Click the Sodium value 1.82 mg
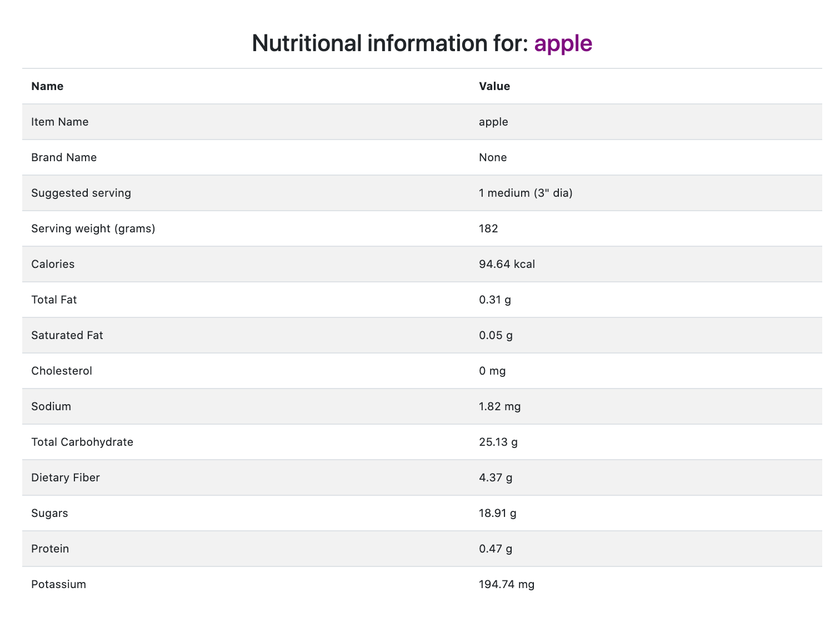840x617 pixels. coord(499,406)
